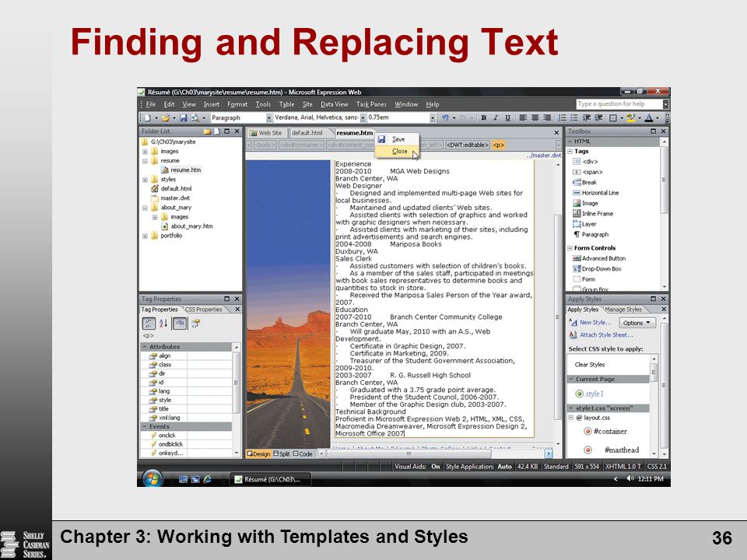Collapse the Form Controls section
The height and width of the screenshot is (560, 747).
click(x=570, y=248)
